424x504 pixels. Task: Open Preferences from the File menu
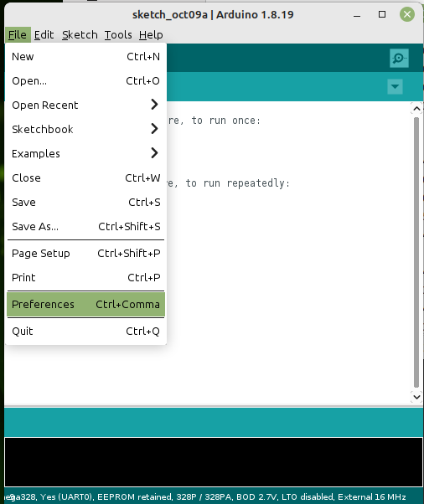point(86,304)
